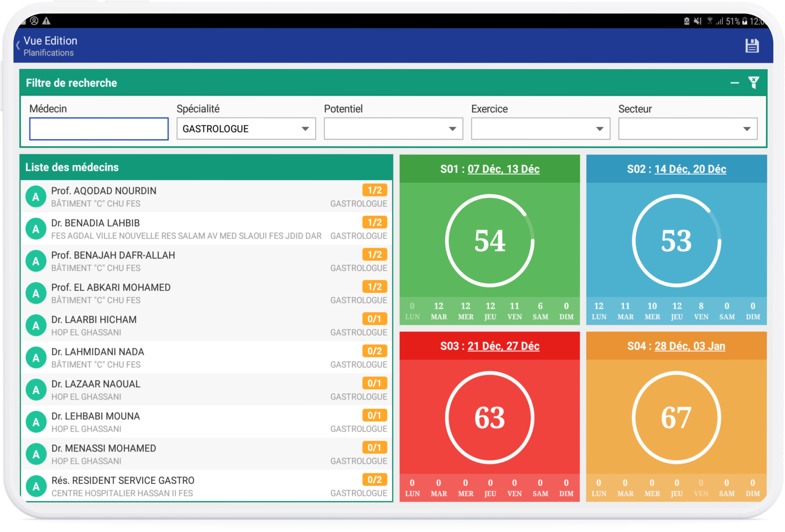Tap the 0/1 badge for Dr. MENASSI MOHAMED
Image resolution: width=785 pixels, height=532 pixels.
(375, 447)
